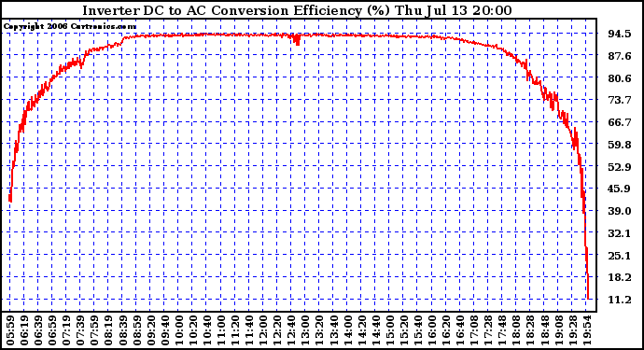Click the curve's lowest end point at 11.2
The image size is (644, 350).
click(x=588, y=299)
